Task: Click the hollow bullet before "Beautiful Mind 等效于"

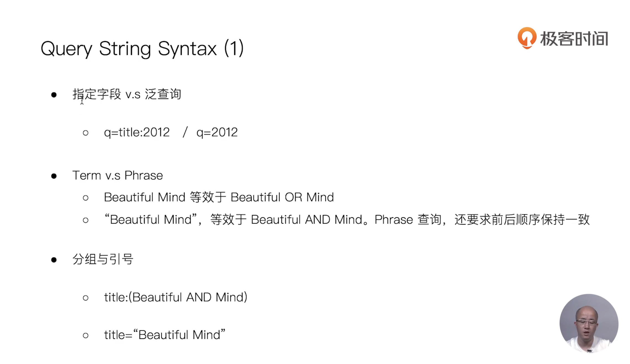Action: pyautogui.click(x=86, y=198)
